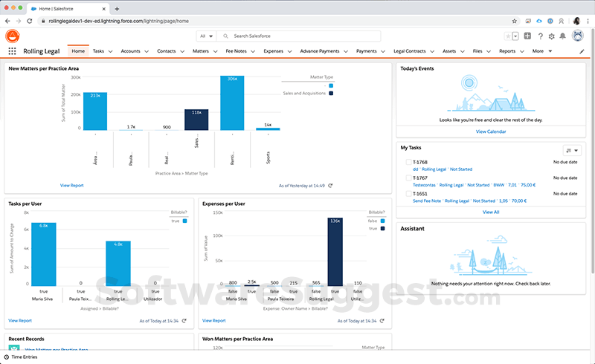Click the favorites star icon

(x=508, y=36)
